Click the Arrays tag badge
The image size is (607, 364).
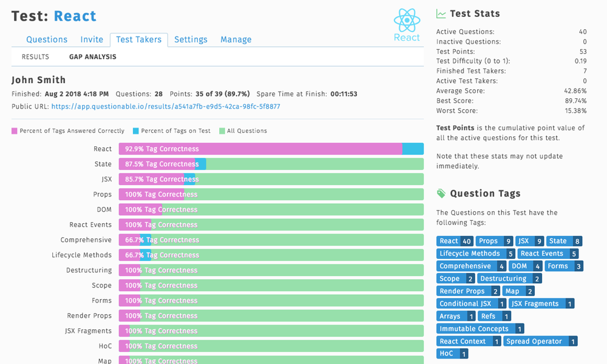click(456, 316)
